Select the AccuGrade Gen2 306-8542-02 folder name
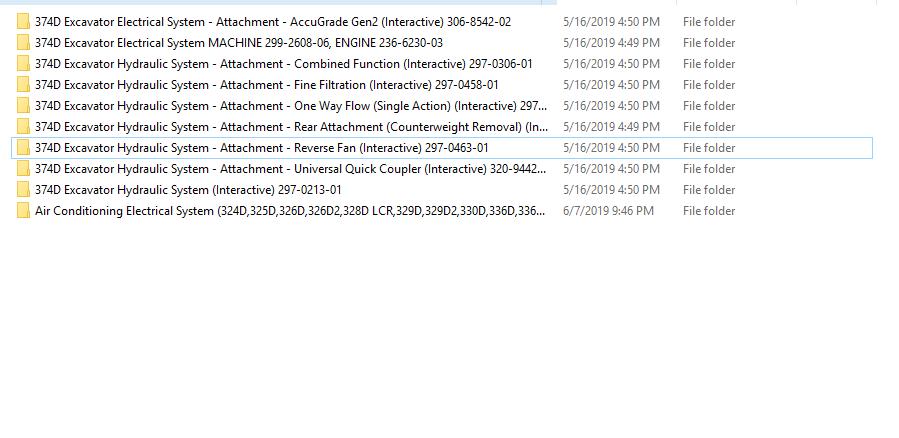Viewport: 899px width, 438px height. [273, 22]
